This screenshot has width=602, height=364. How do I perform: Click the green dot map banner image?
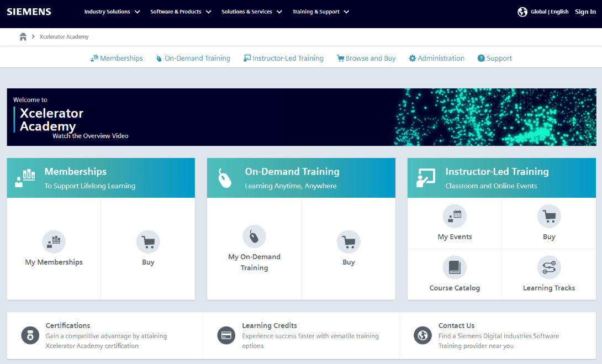[495, 117]
